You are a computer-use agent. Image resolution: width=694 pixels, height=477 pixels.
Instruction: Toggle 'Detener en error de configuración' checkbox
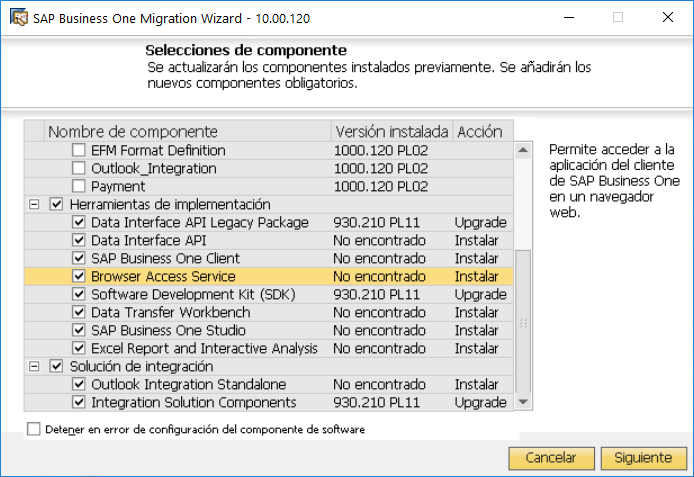(x=34, y=429)
